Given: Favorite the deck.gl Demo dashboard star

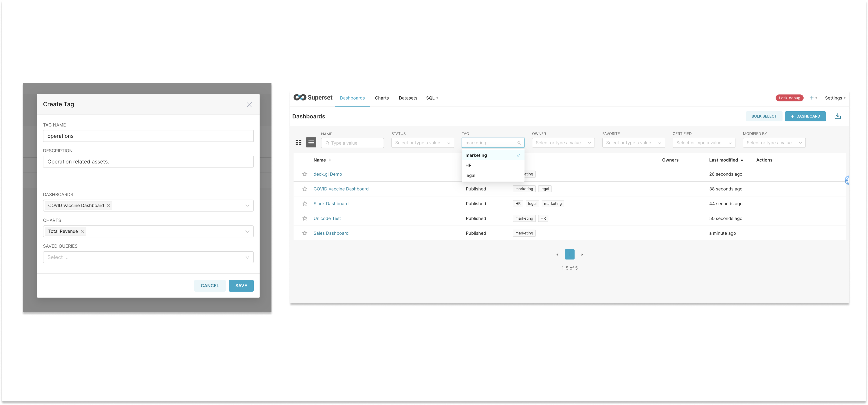Looking at the screenshot, I should 305,174.
